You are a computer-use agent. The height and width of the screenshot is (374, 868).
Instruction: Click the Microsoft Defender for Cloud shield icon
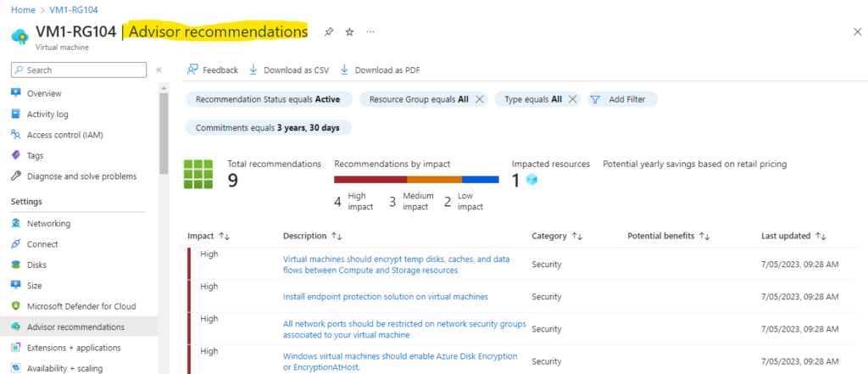(x=16, y=306)
